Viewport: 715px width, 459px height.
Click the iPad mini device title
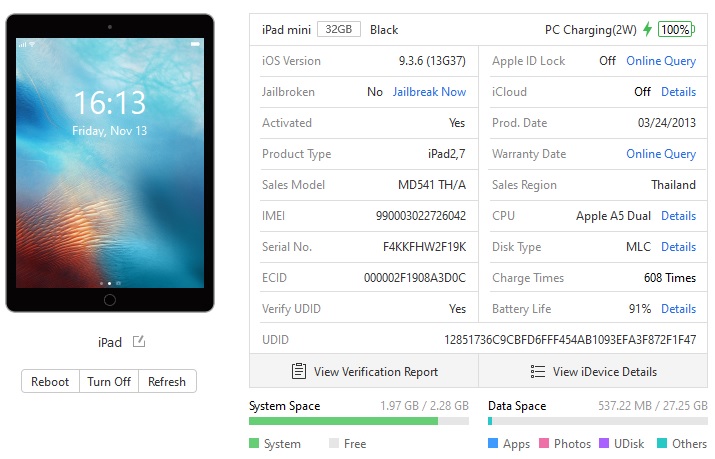tap(286, 30)
